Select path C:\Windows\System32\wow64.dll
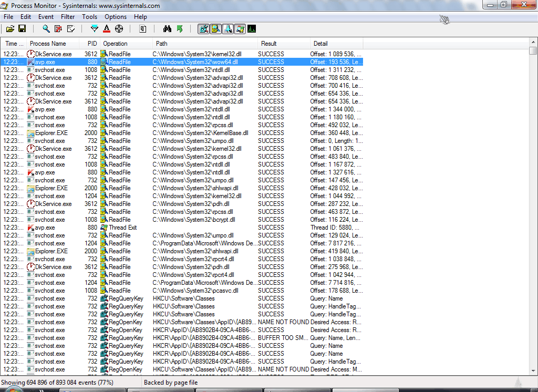 [195, 62]
